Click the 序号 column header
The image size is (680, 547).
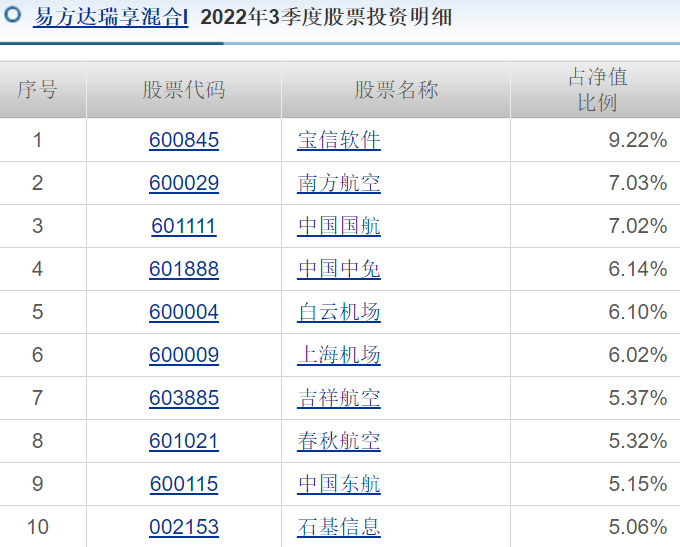point(43,90)
